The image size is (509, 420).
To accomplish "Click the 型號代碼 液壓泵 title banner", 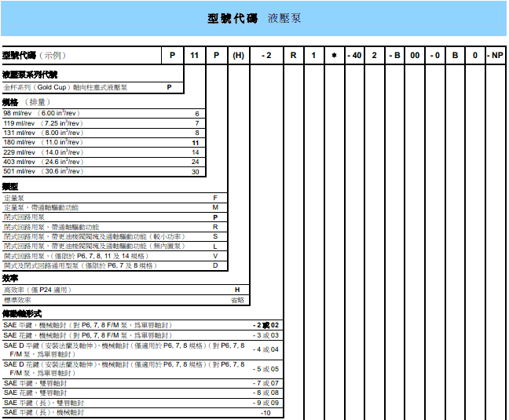I will tap(254, 17).
